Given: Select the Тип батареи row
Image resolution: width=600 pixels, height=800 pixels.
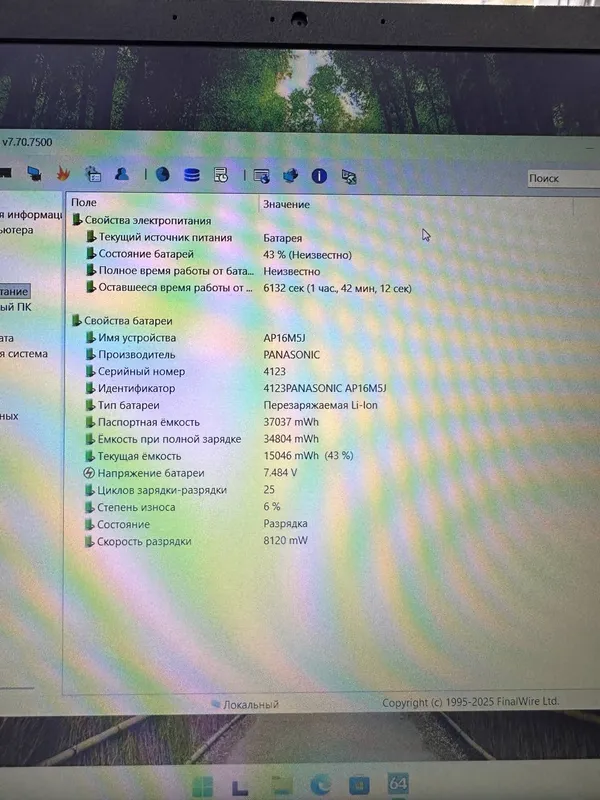Looking at the screenshot, I should tap(129, 405).
